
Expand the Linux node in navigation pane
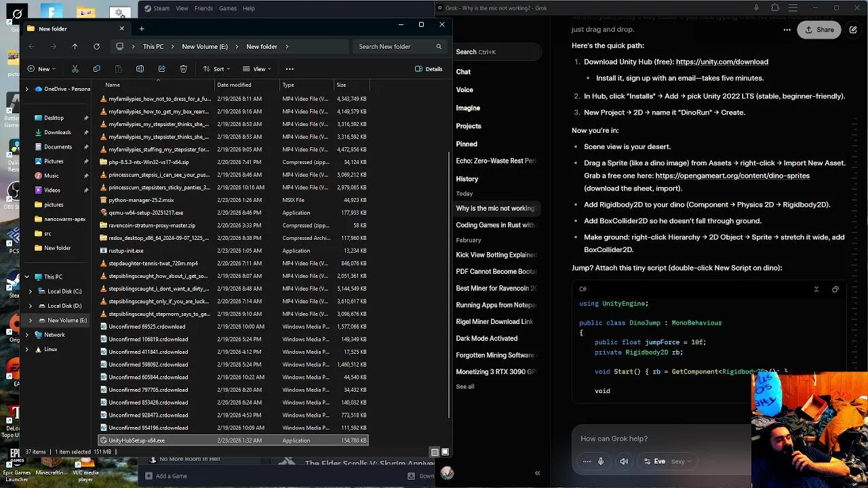pyautogui.click(x=27, y=349)
